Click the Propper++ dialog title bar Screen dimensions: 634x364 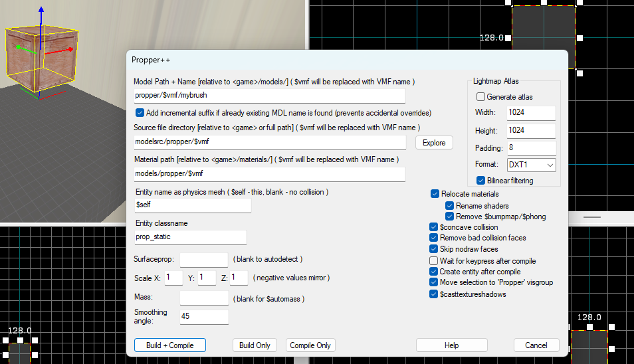tap(347, 60)
